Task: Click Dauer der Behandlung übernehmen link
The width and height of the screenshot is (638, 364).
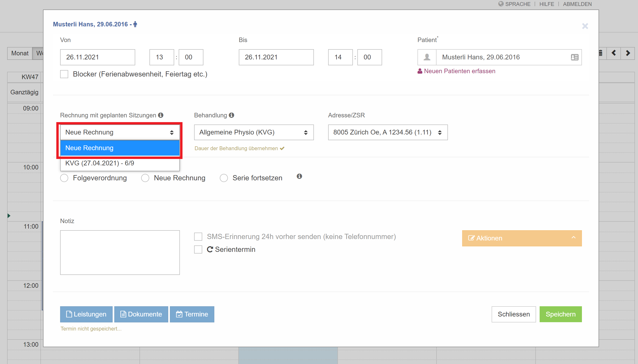Action: 239,148
